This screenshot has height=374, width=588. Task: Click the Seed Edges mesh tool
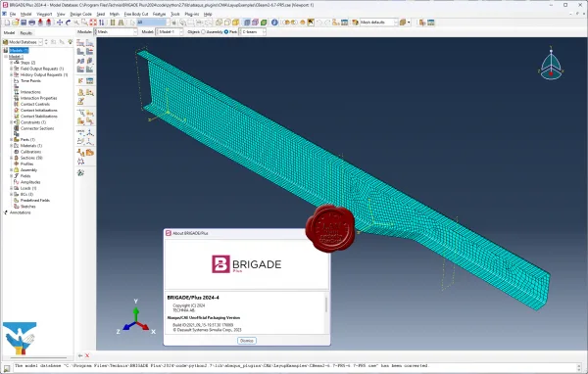(89, 43)
